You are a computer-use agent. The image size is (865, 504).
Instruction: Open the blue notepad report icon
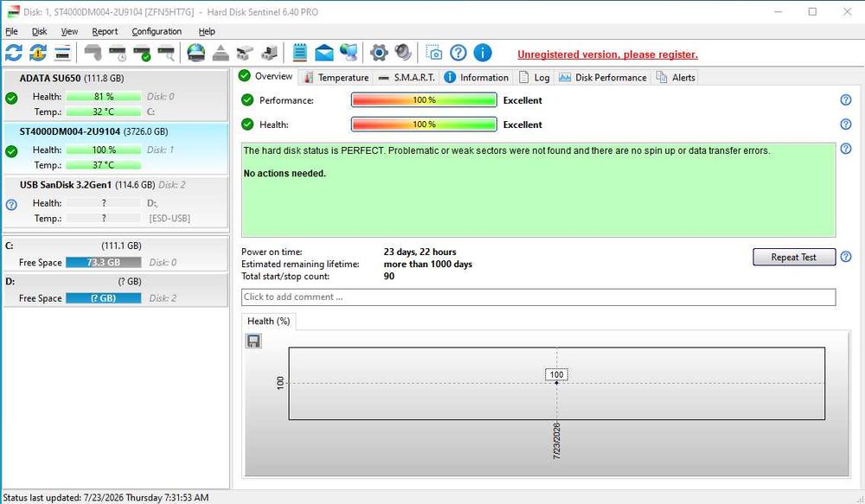299,53
